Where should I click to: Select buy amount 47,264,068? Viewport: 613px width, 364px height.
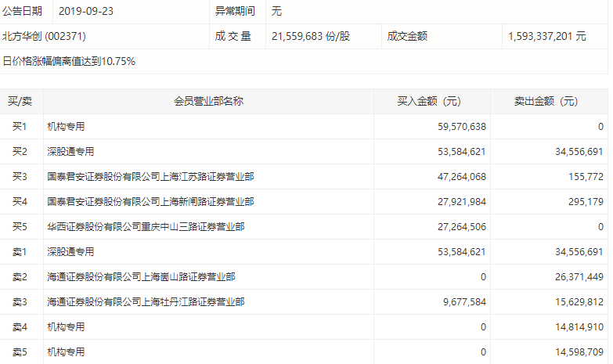tap(462, 176)
